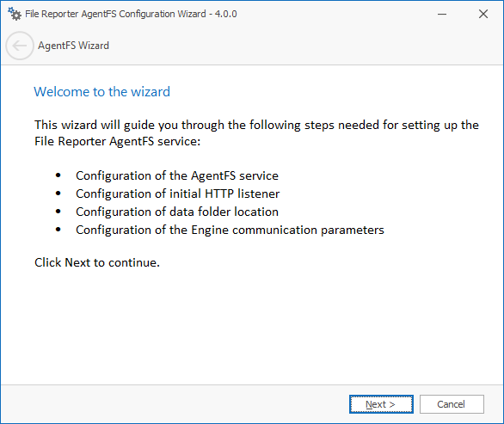Click the window title text showing 4.0.0
The width and height of the screenshot is (504, 424).
pyautogui.click(x=131, y=14)
